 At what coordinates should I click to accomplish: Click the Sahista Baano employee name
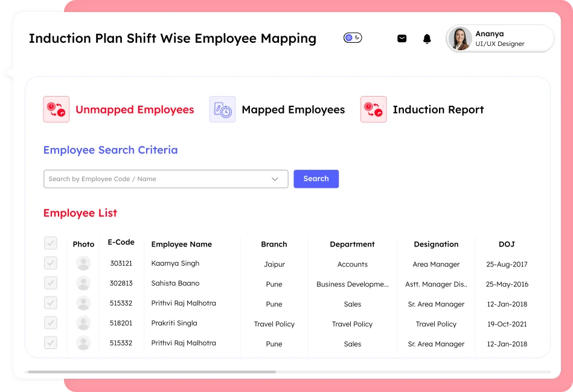click(x=175, y=283)
